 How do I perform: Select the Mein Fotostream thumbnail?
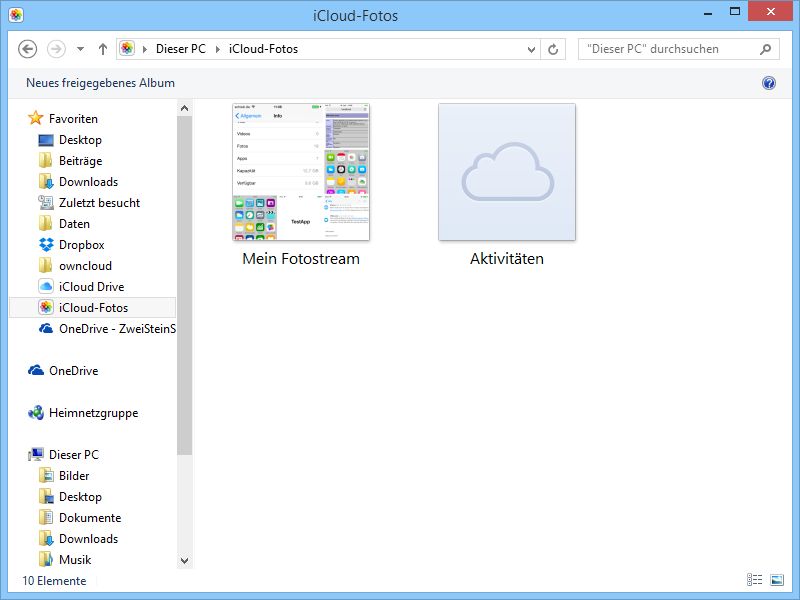click(301, 171)
